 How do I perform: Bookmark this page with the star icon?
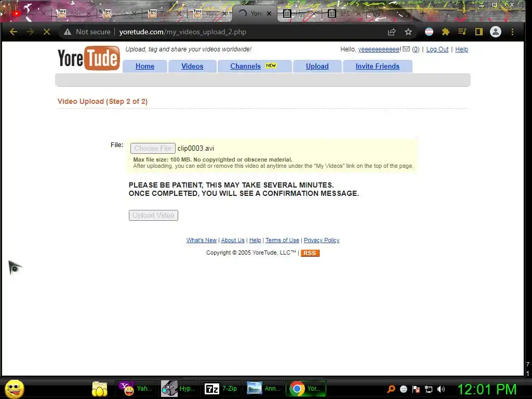(x=408, y=32)
